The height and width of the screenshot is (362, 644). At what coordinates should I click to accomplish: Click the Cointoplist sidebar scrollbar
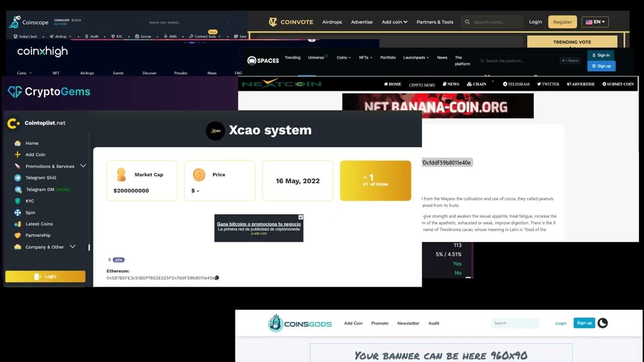tap(90, 247)
